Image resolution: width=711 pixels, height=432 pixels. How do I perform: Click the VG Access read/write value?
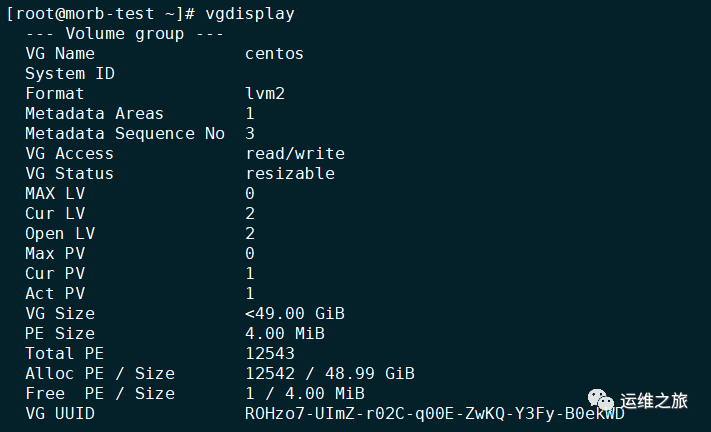click(x=294, y=154)
